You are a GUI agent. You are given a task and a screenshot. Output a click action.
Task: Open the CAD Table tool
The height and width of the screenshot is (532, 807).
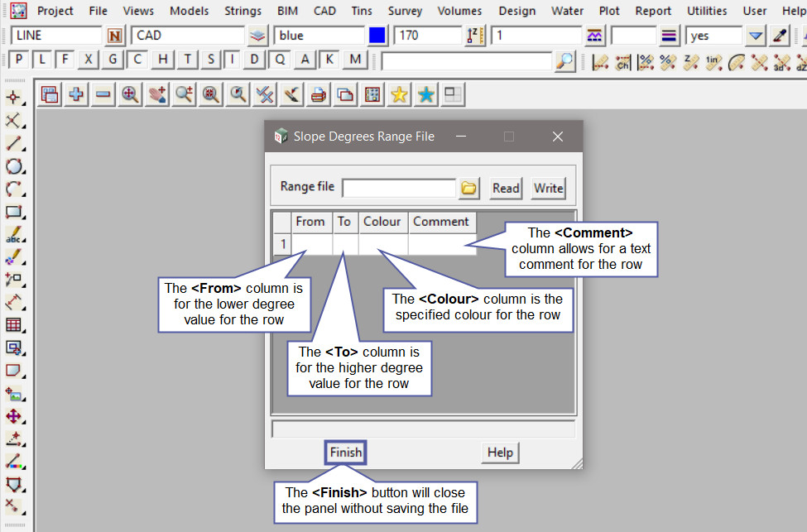(x=14, y=324)
